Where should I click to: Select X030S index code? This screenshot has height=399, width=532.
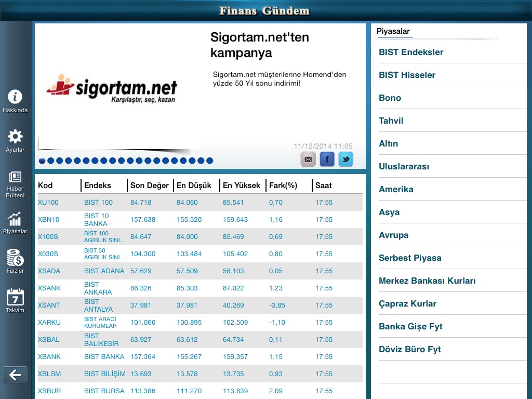coord(47,254)
